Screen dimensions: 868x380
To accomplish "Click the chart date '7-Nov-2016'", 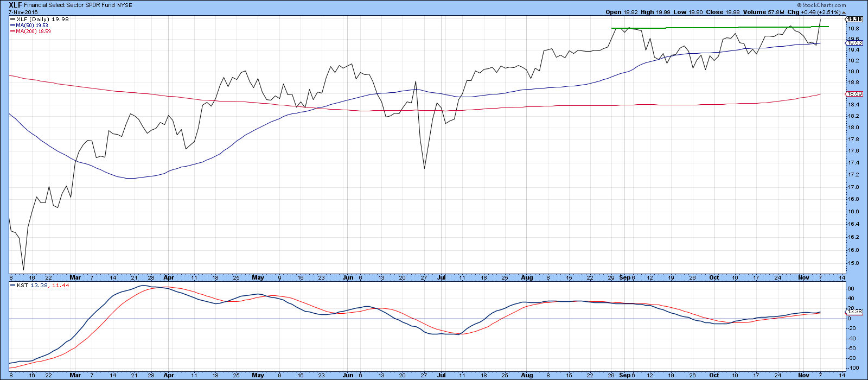I will point(23,12).
